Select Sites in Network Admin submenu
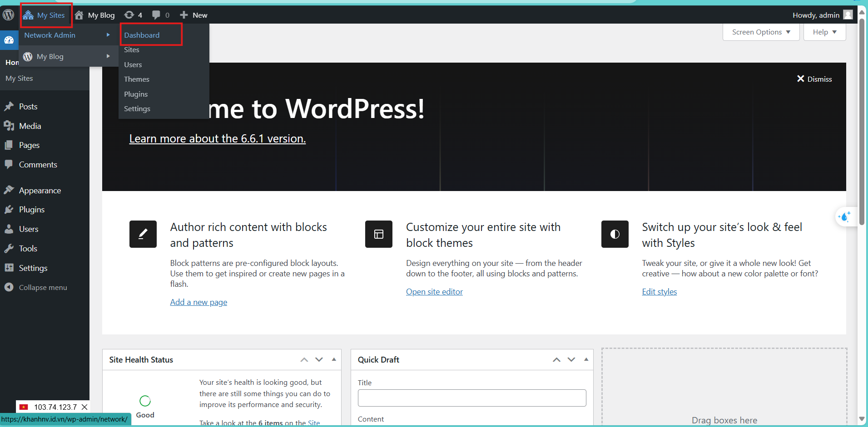Viewport: 868px width, 427px height. (132, 50)
